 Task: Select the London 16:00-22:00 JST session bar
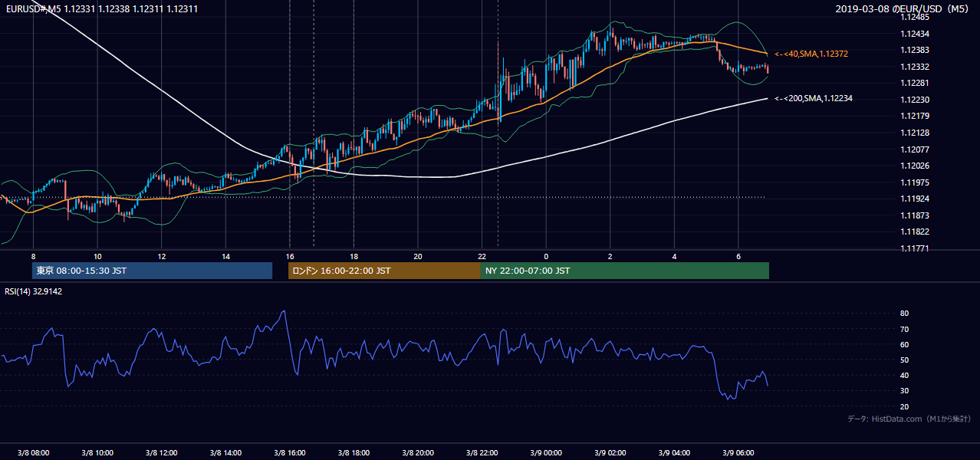(x=384, y=271)
